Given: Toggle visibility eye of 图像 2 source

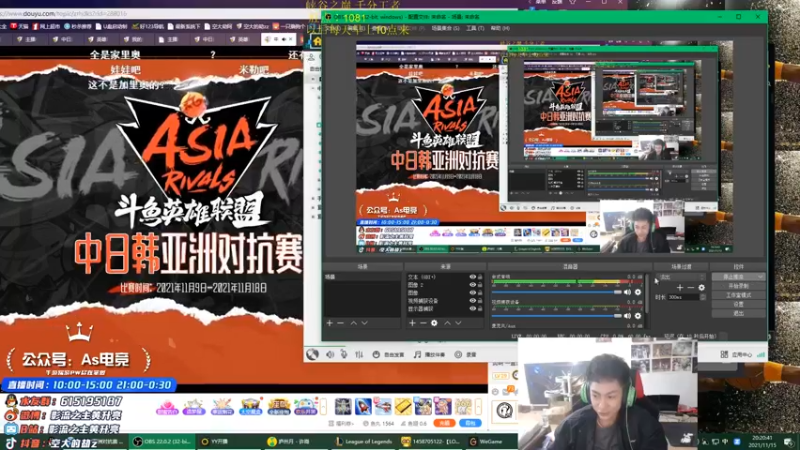Looking at the screenshot, I should [x=472, y=285].
